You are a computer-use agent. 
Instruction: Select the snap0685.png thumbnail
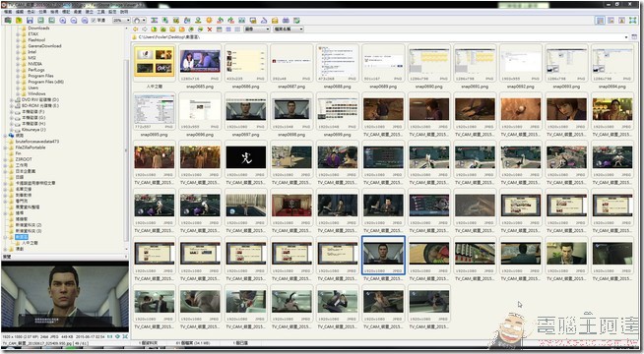point(200,67)
